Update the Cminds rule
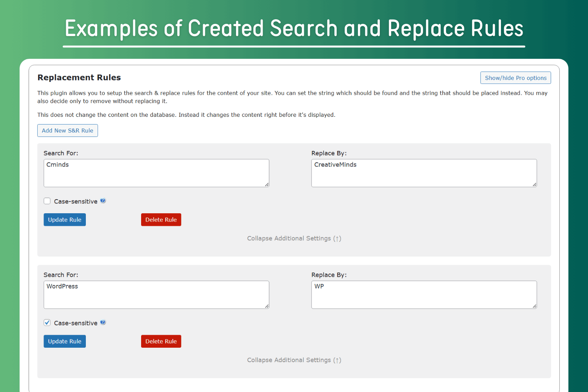 tap(65, 220)
